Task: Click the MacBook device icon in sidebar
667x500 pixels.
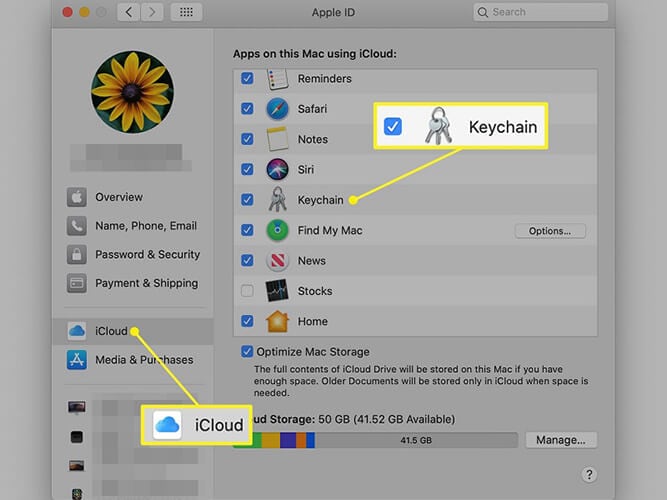Action: click(x=77, y=466)
